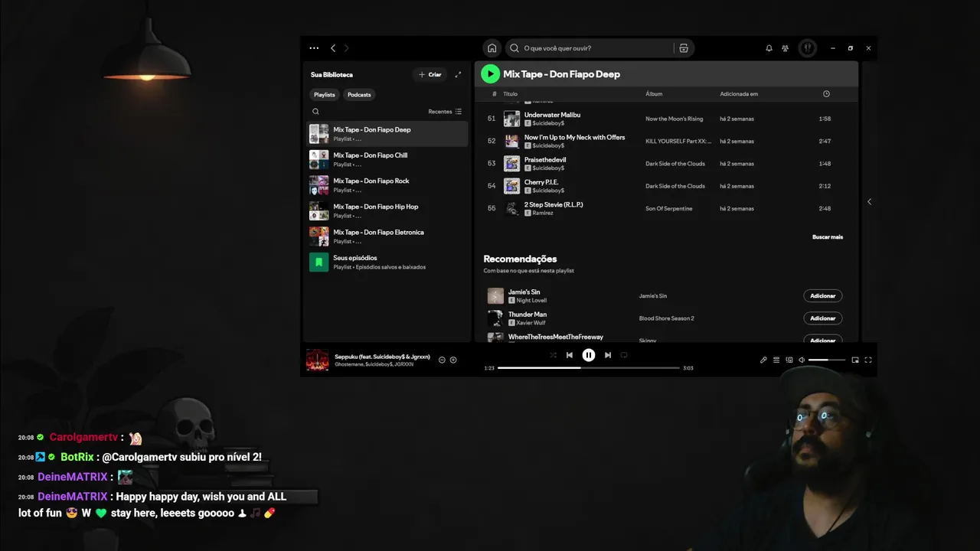Toggle shuffle playback
This screenshot has height=551, width=980.
tap(553, 355)
